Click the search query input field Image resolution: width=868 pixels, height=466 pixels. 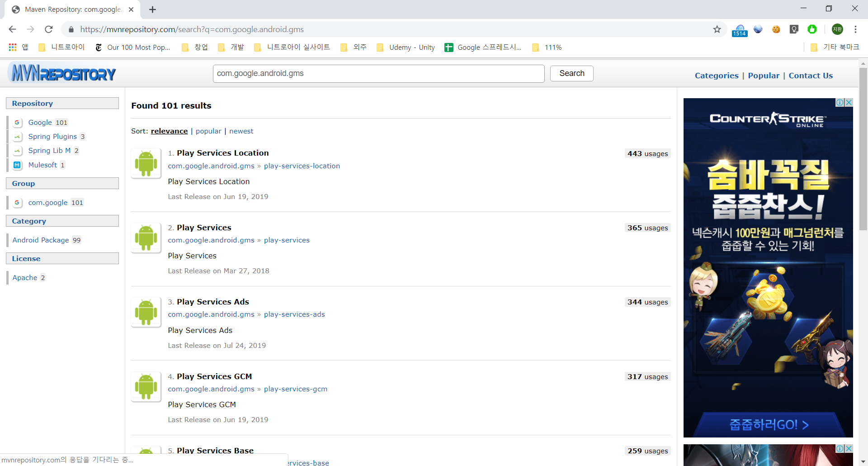click(x=378, y=73)
